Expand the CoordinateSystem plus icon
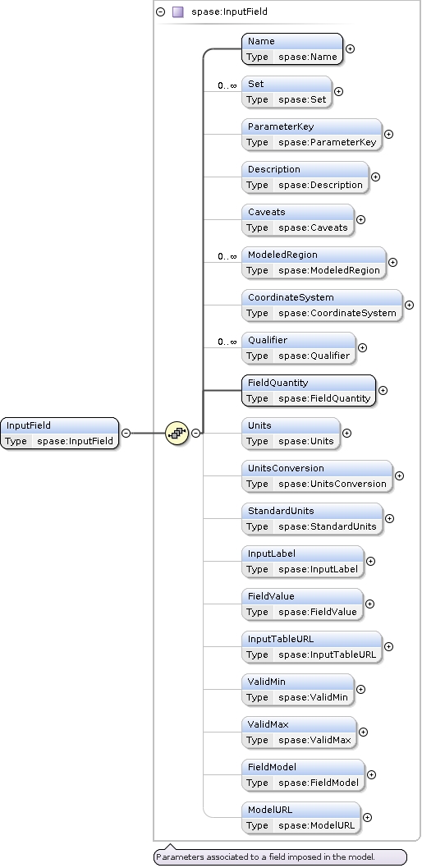This screenshot has height=868, width=422. (409, 305)
